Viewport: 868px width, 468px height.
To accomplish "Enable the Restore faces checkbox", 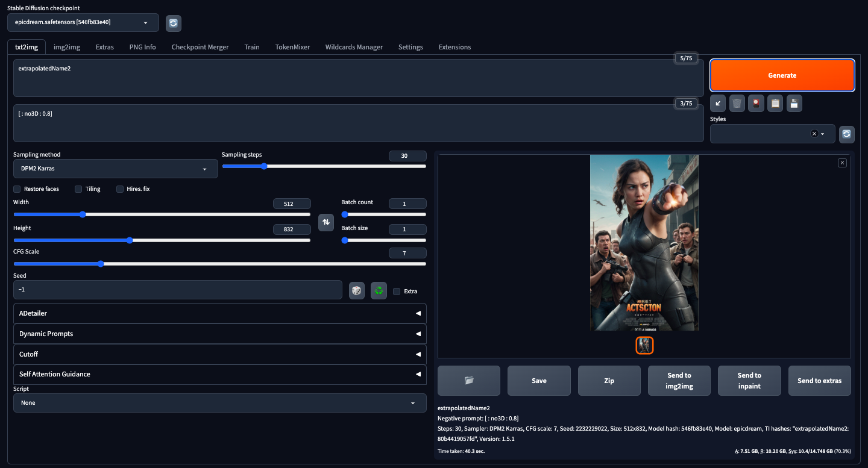I will [x=17, y=189].
